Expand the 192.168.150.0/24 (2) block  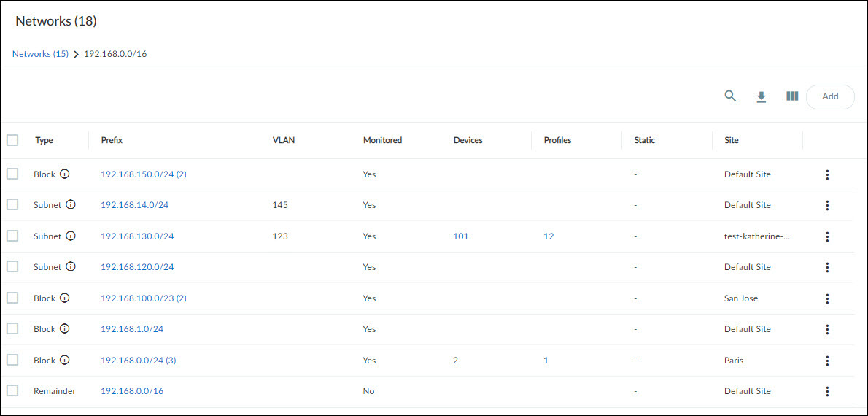pos(143,174)
